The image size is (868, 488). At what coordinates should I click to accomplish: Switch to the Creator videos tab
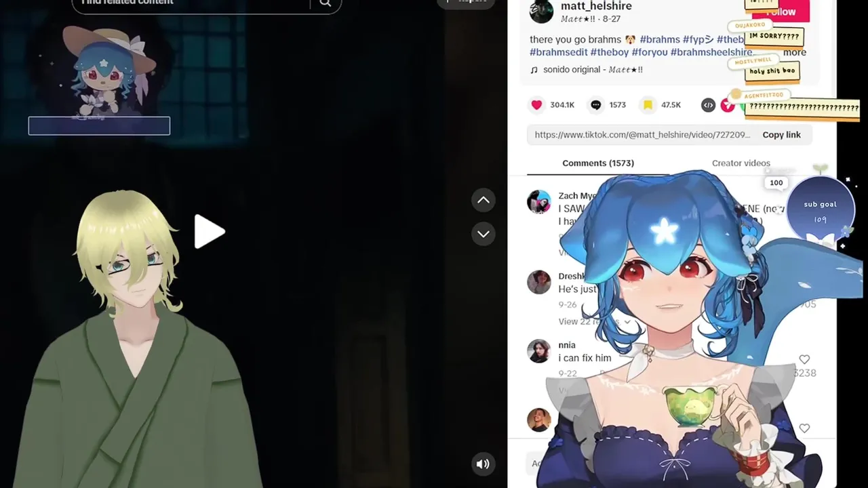point(741,163)
